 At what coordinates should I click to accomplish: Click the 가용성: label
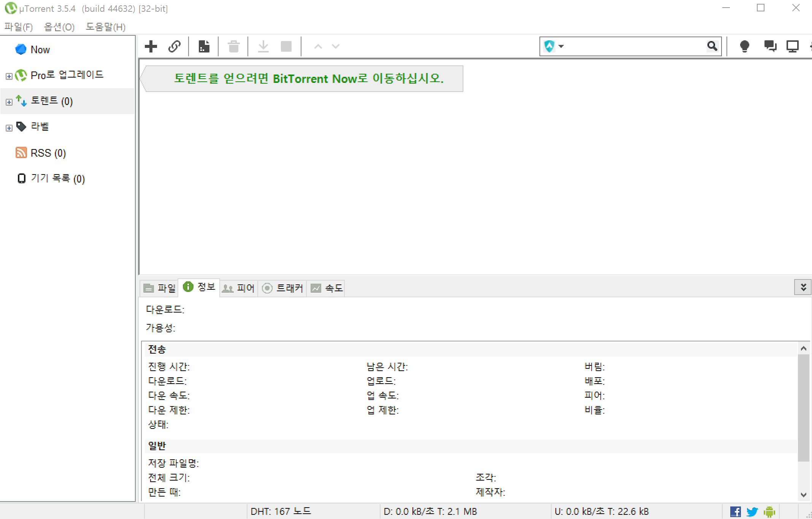click(x=160, y=328)
